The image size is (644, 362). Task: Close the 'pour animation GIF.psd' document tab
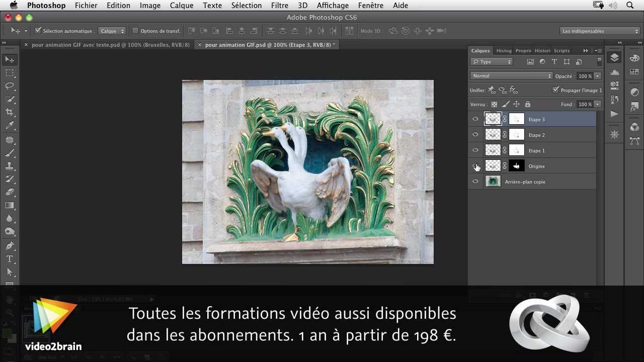[x=200, y=45]
